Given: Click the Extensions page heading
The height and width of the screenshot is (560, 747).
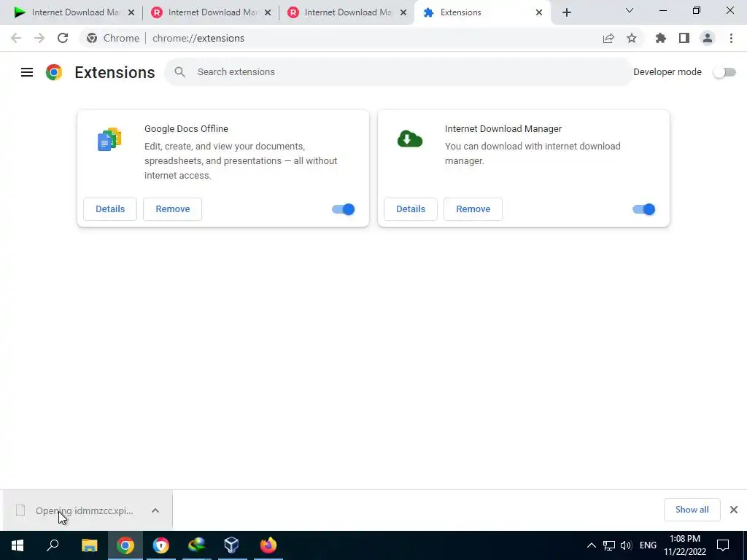Looking at the screenshot, I should click(115, 72).
